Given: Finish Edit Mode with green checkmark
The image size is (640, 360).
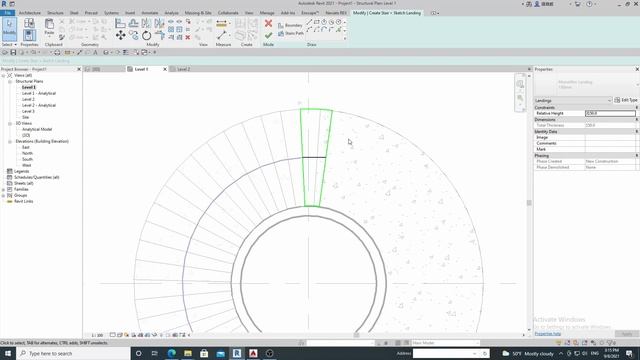Looking at the screenshot, I should [x=268, y=36].
